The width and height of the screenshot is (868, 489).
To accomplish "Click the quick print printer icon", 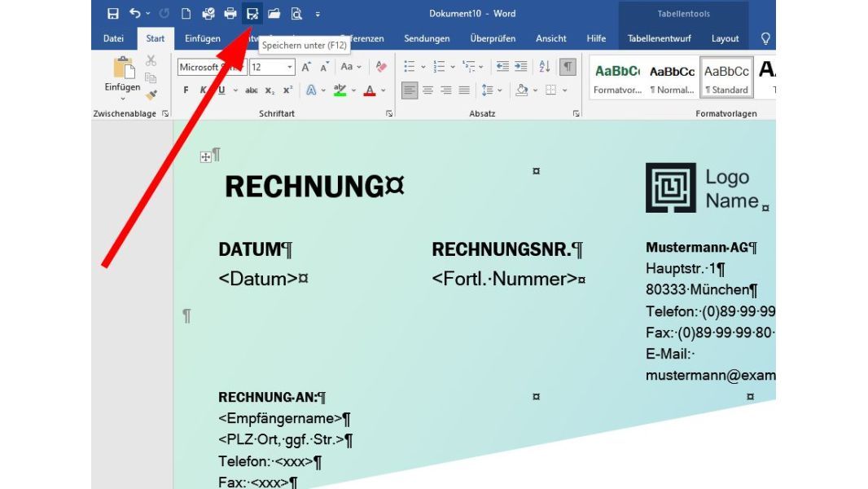I will coord(230,14).
